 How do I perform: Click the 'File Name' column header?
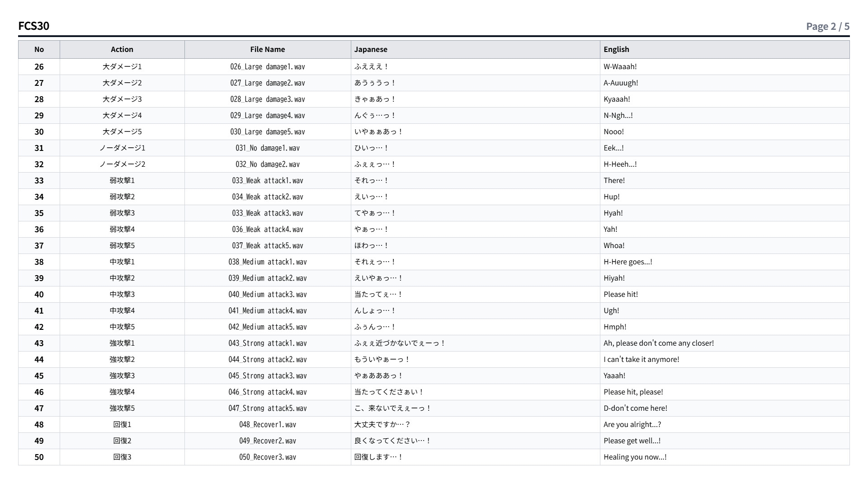tap(268, 49)
